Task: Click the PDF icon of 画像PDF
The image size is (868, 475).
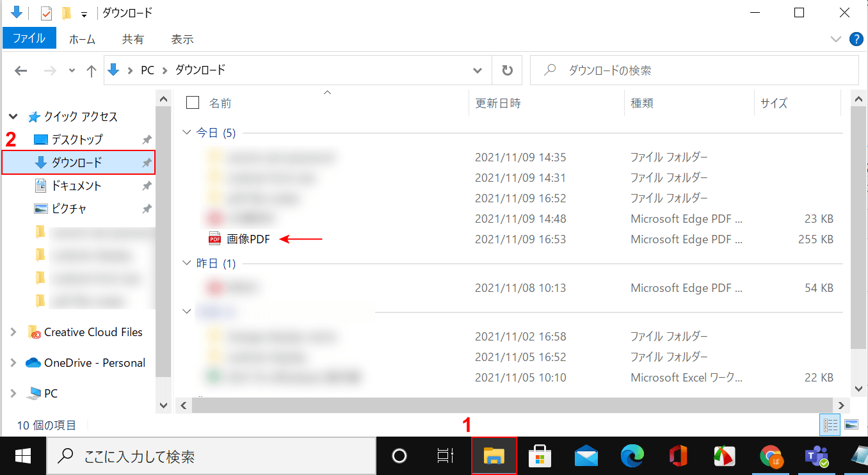Action: pos(215,239)
